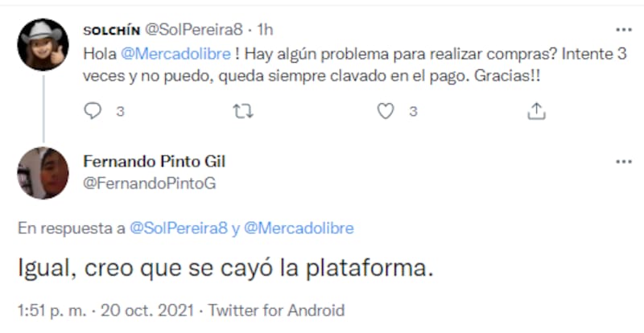
Task: Open the three-dot menu on Fernando's reply
Action: click(x=623, y=162)
